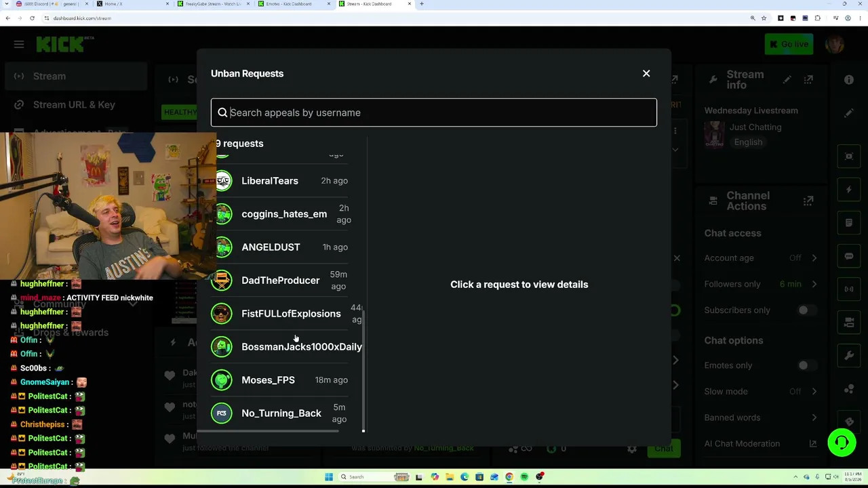
Task: Open the hamburger sidebar menu
Action: 19,45
